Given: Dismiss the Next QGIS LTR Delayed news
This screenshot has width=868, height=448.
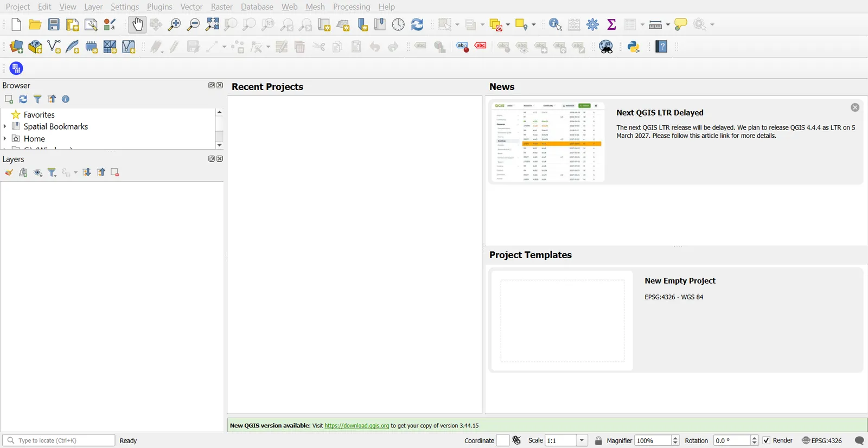Looking at the screenshot, I should click(x=855, y=107).
